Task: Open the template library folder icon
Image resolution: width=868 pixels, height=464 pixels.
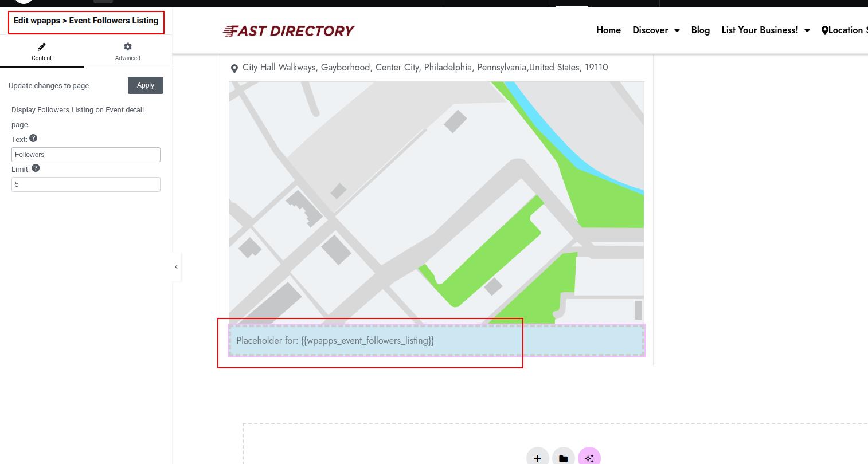Action: [563, 457]
